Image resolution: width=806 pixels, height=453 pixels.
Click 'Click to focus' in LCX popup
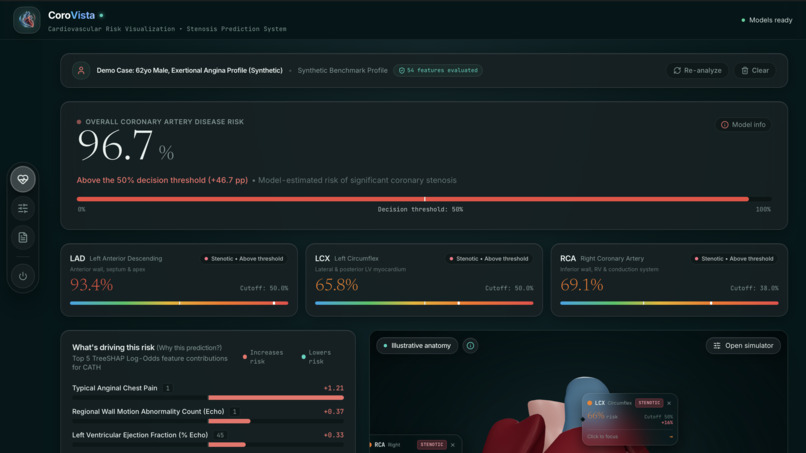coord(602,437)
